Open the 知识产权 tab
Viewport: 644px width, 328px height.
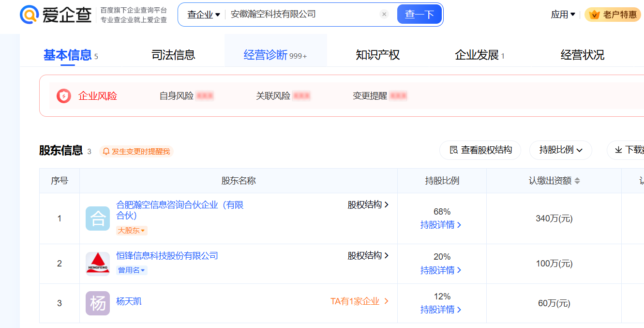(x=377, y=55)
